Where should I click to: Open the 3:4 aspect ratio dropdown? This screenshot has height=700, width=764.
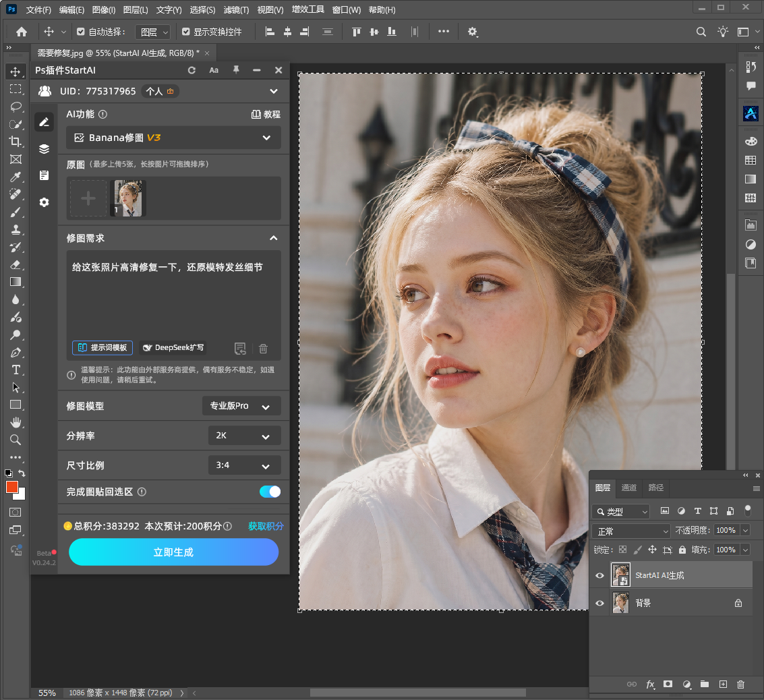pyautogui.click(x=245, y=465)
